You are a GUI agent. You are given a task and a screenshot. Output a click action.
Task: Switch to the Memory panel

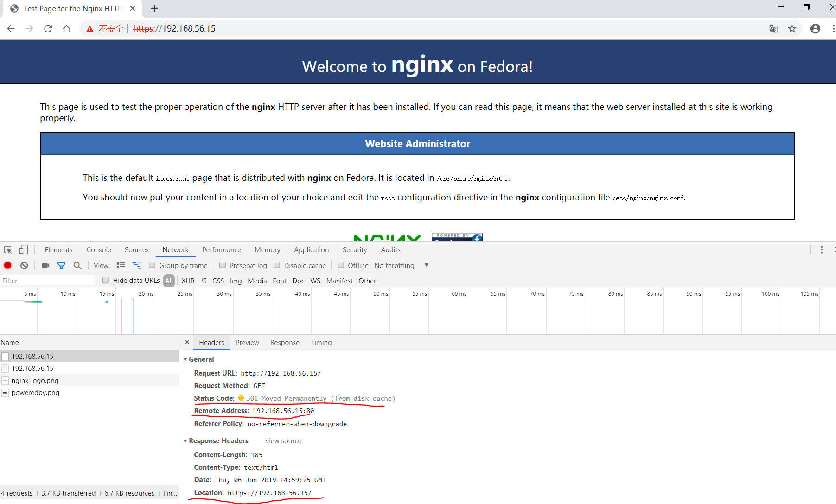268,250
